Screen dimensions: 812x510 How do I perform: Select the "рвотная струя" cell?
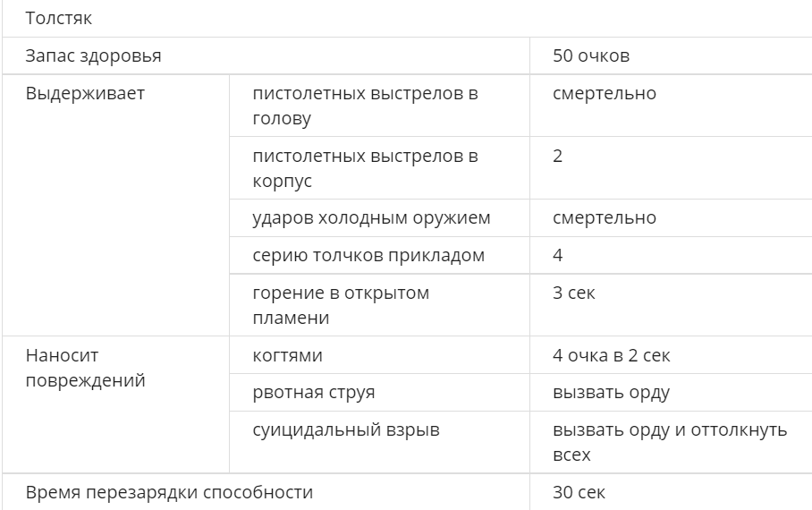tap(313, 393)
